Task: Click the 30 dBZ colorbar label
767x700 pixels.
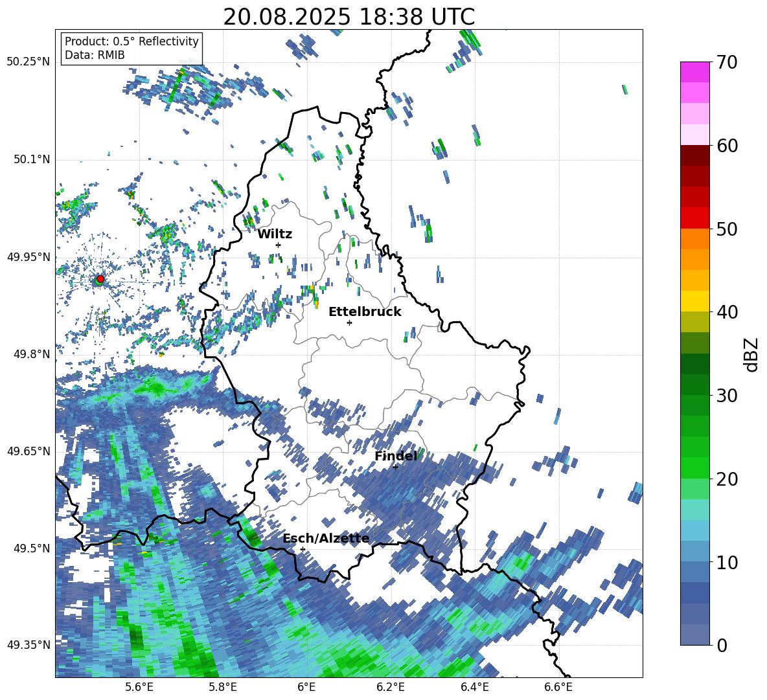Action: [727, 396]
